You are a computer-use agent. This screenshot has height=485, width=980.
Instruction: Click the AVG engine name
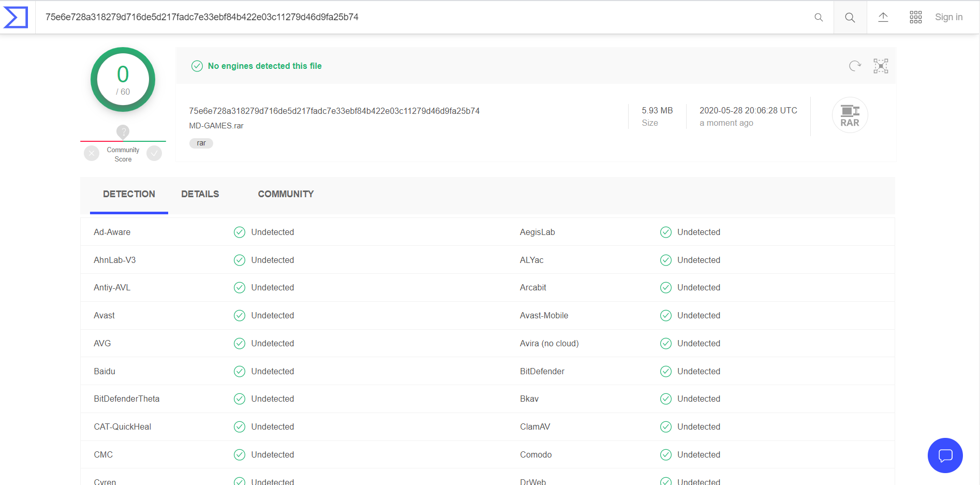(102, 343)
